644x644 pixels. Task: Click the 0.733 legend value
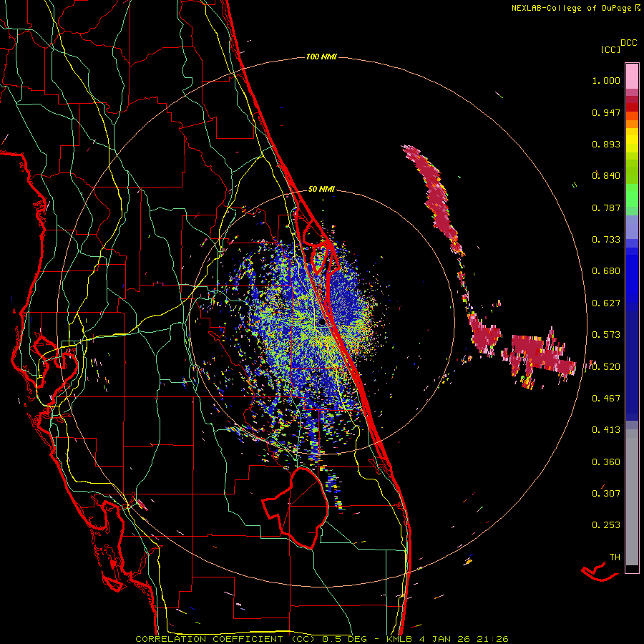(606, 240)
